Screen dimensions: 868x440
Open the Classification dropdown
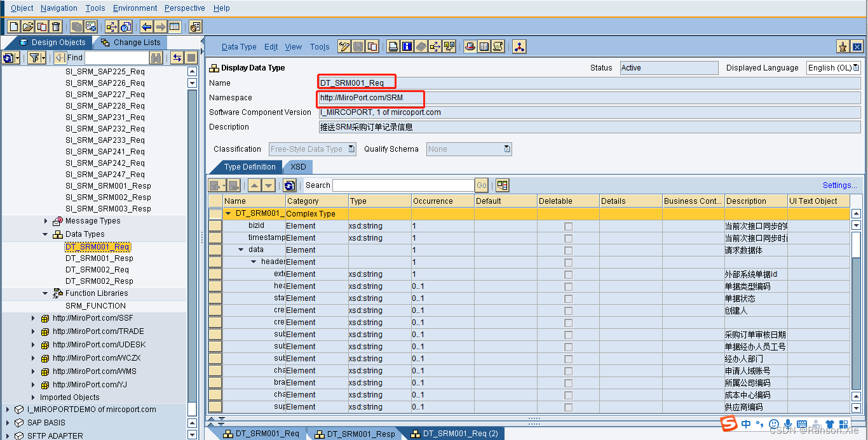350,149
